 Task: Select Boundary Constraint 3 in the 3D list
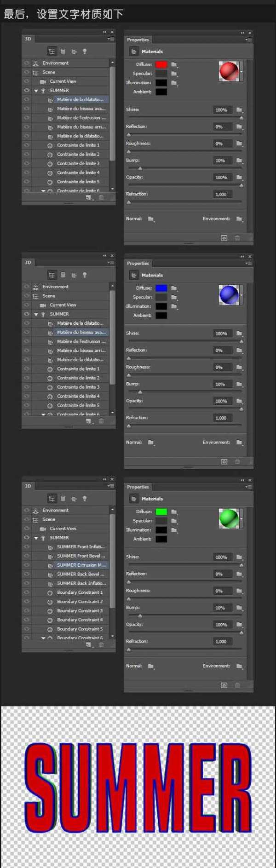[80, 611]
